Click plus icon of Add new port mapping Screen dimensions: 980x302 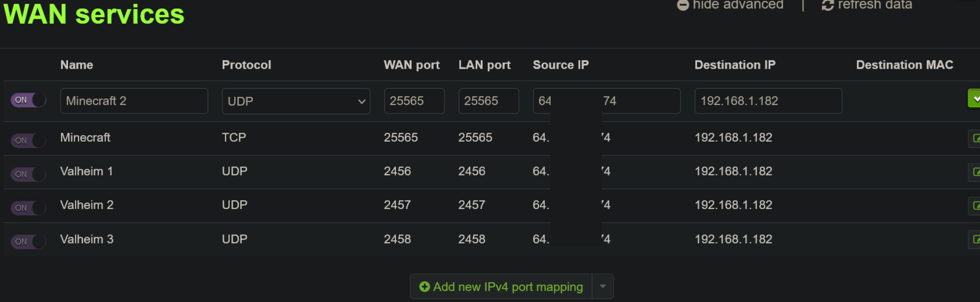coord(424,287)
